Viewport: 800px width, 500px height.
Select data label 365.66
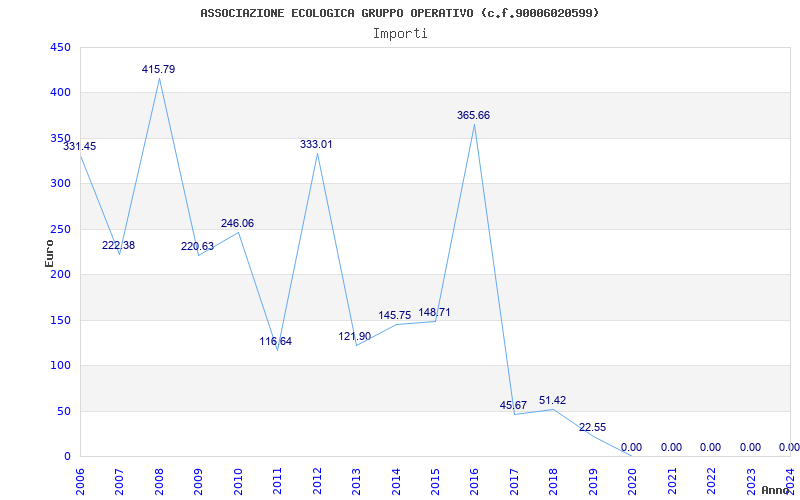tap(473, 116)
